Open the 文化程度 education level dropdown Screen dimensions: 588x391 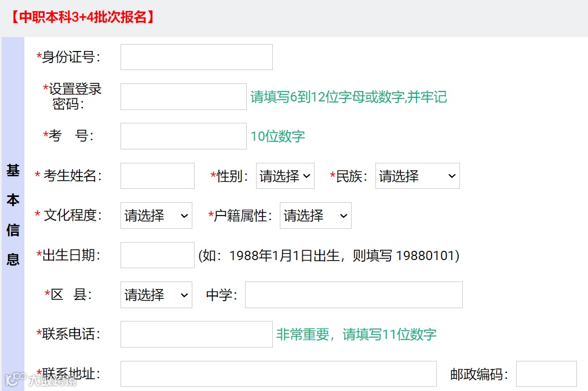[156, 215]
